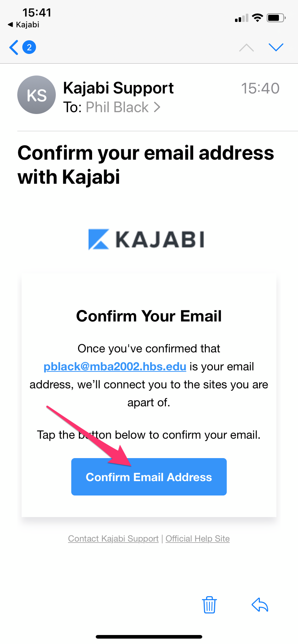Open Official Help Site link
Viewport: 298px width, 644px height.
point(198,539)
